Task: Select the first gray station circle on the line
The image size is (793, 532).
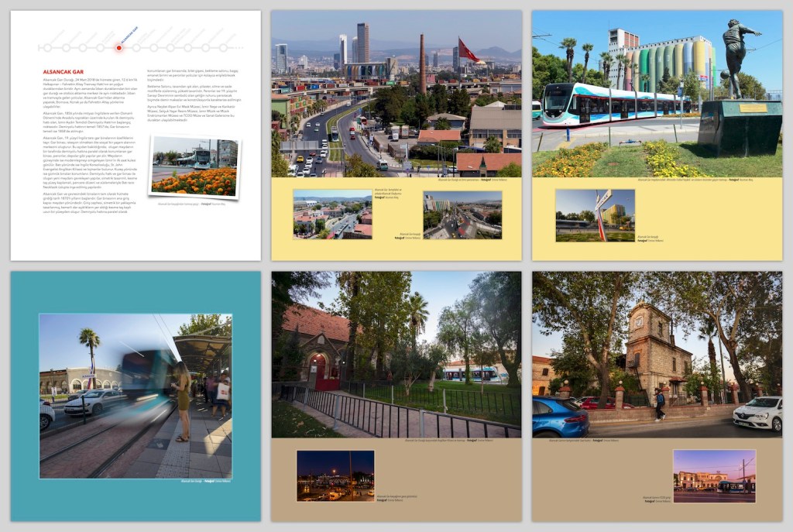Action: coord(49,47)
